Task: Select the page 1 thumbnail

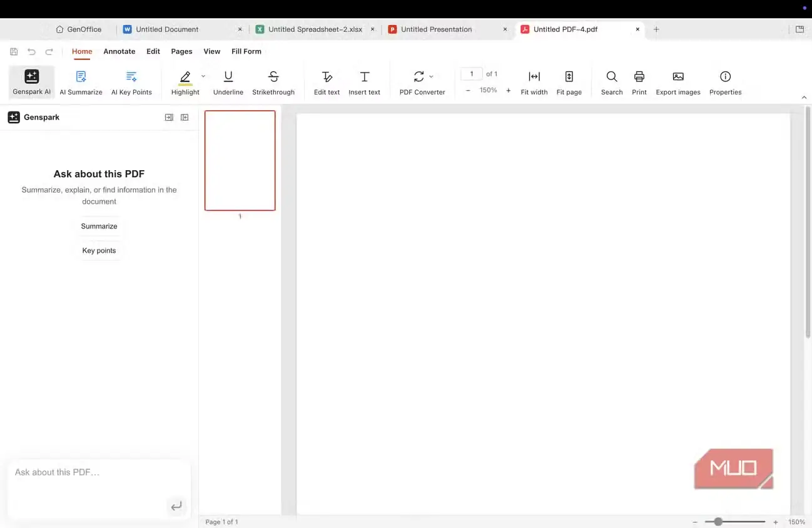Action: tap(240, 161)
